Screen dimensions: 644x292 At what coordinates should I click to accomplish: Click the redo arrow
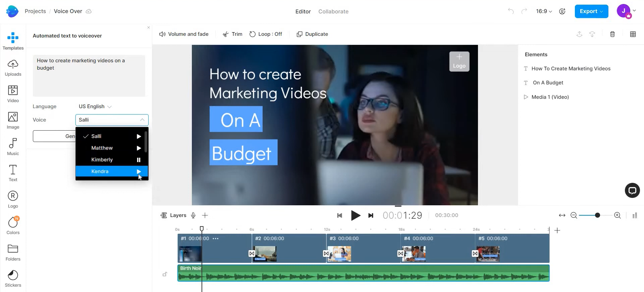[x=524, y=11]
